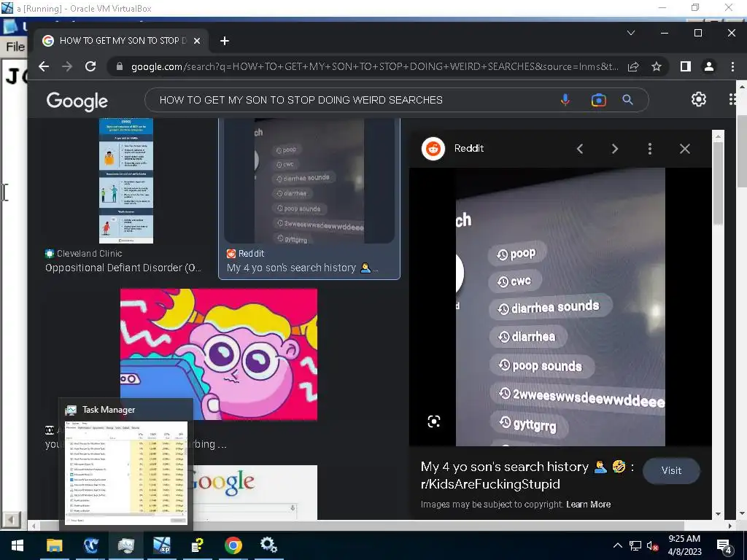This screenshot has width=747, height=560.
Task: Go back with Chrome's back arrow
Action: click(x=44, y=66)
